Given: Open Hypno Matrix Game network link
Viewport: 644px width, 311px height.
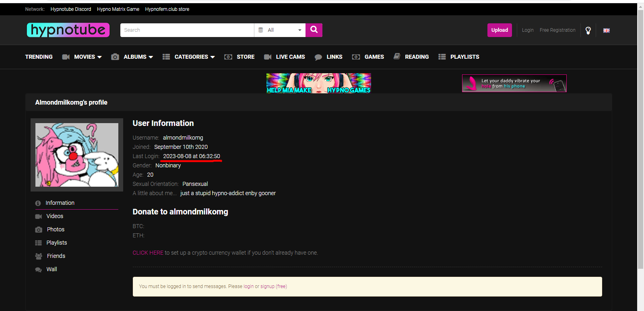Looking at the screenshot, I should 118,9.
